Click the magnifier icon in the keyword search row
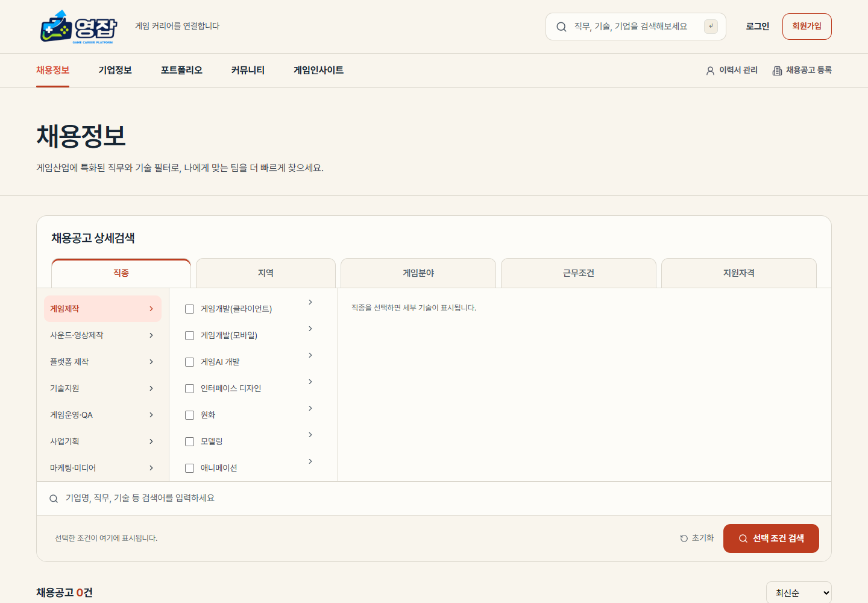868x603 pixels. [x=54, y=499]
